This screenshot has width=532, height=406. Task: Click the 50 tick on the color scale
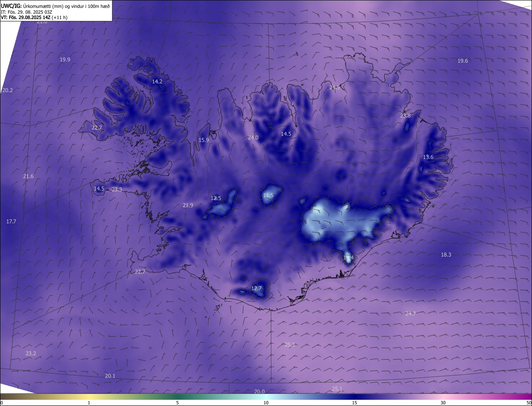click(529, 403)
